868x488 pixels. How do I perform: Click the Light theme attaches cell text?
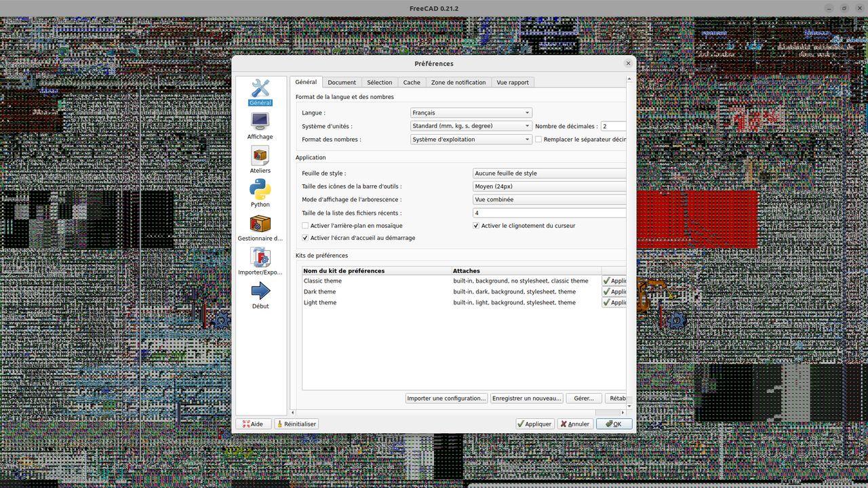click(515, 302)
